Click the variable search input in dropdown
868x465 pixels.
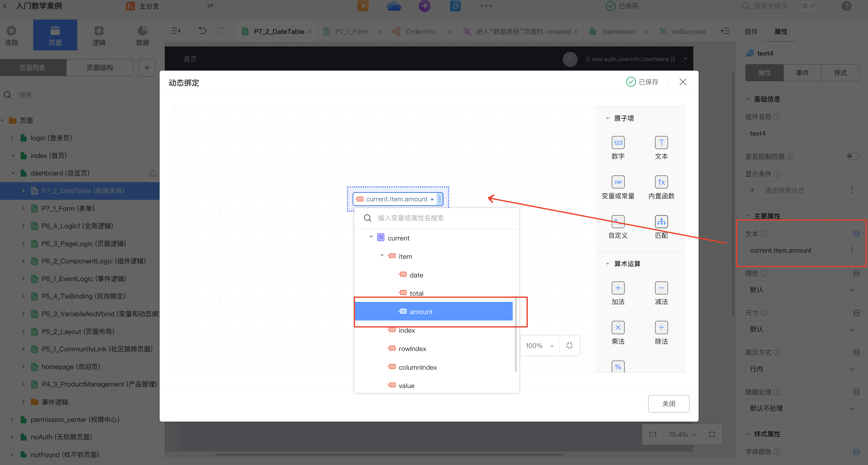coord(436,218)
